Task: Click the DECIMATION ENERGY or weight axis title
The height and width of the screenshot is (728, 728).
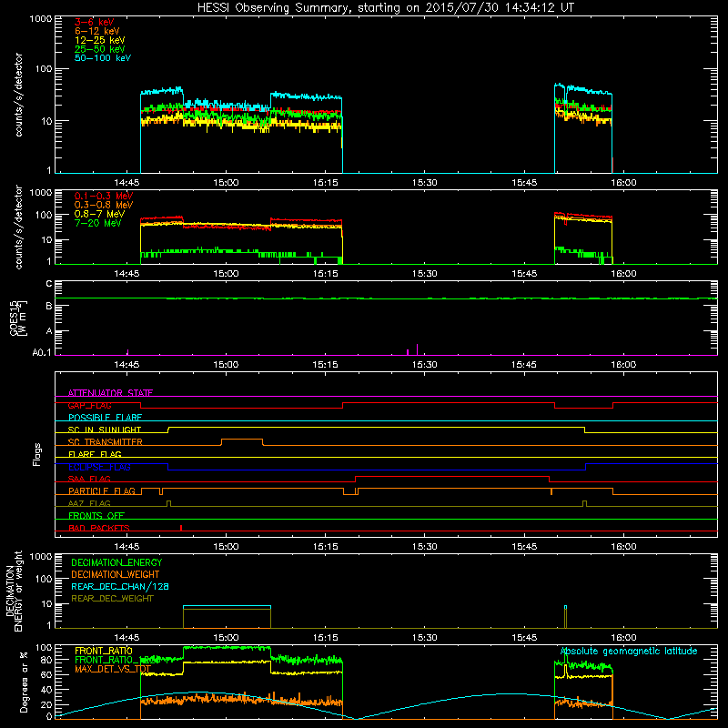Action: pyautogui.click(x=14, y=591)
